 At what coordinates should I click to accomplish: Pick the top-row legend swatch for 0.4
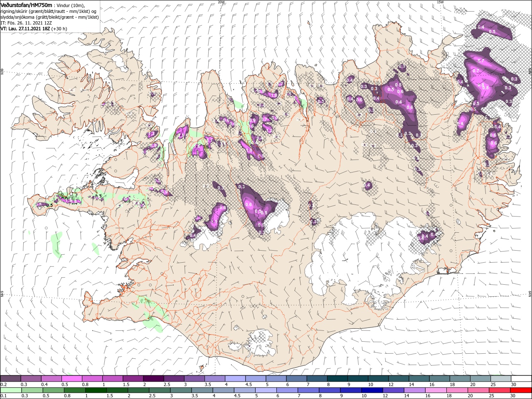[x=52, y=379]
